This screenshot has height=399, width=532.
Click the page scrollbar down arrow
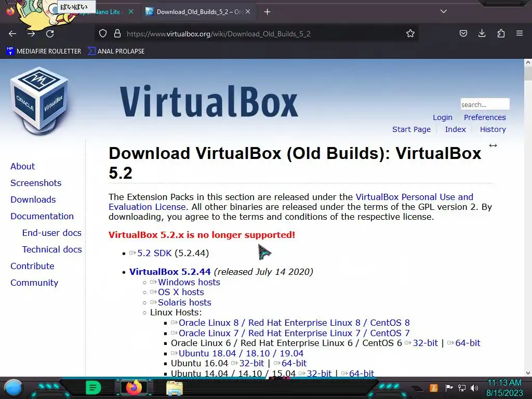[x=528, y=373]
